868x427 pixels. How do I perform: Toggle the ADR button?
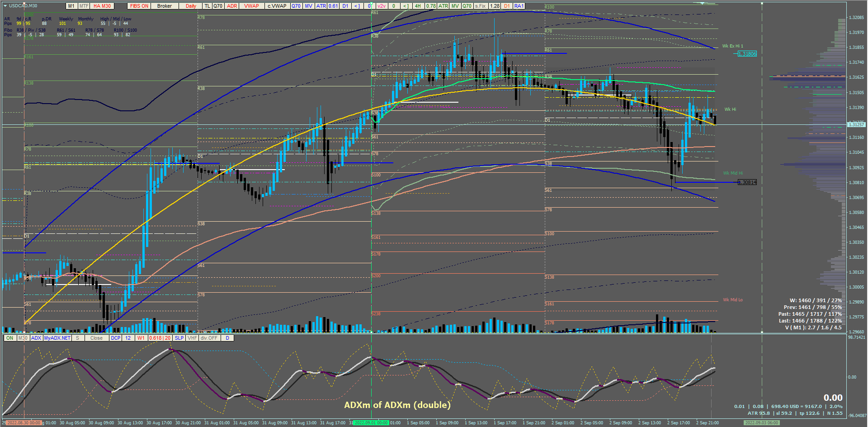click(x=232, y=6)
